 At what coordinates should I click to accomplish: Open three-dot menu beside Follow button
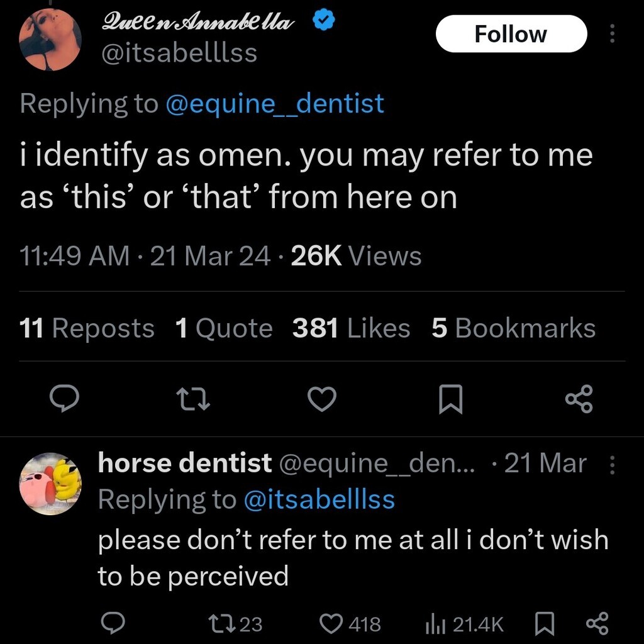click(x=613, y=33)
